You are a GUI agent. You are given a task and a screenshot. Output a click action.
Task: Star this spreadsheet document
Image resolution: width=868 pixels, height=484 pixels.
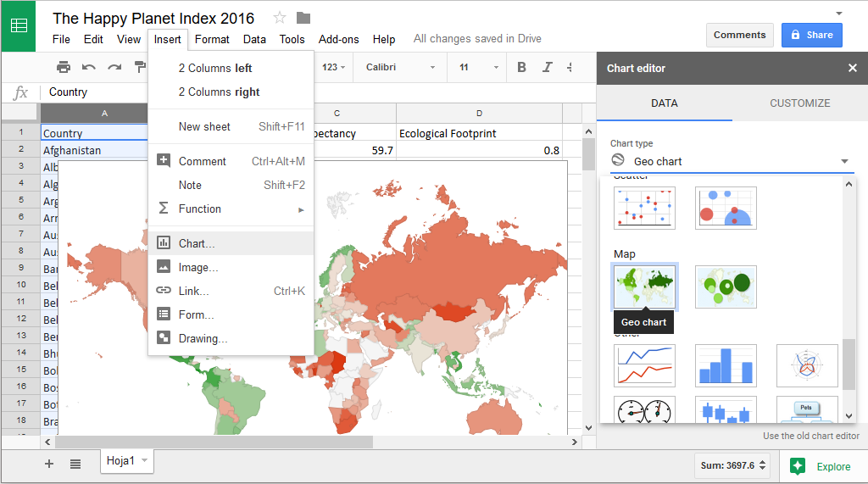tap(280, 18)
